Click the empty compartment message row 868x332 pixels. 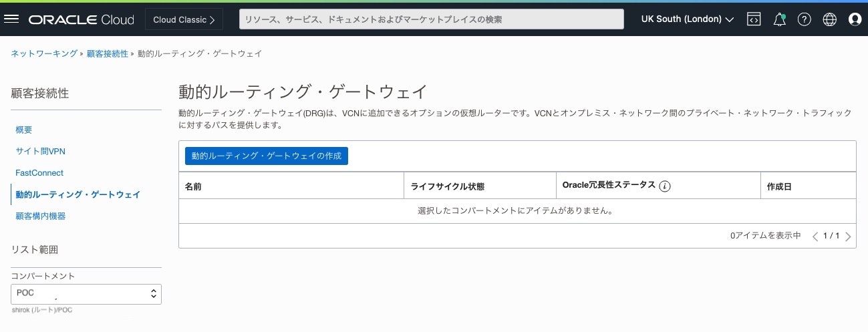[517, 211]
